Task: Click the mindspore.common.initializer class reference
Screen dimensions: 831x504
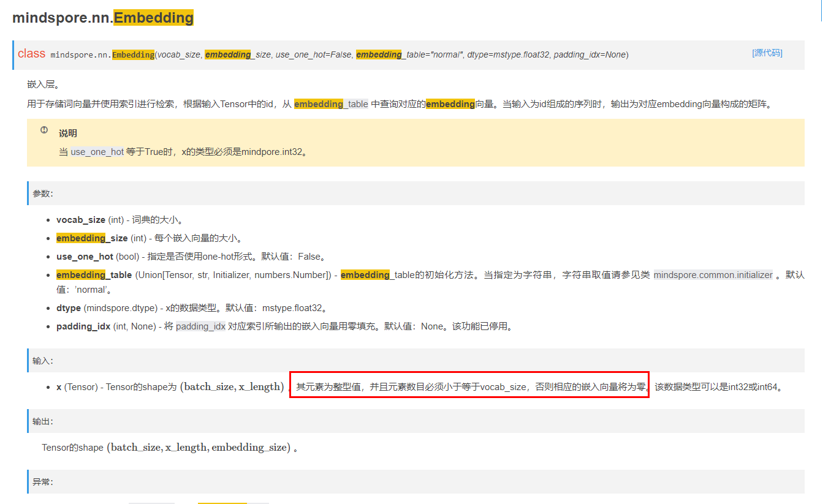Action: (713, 275)
